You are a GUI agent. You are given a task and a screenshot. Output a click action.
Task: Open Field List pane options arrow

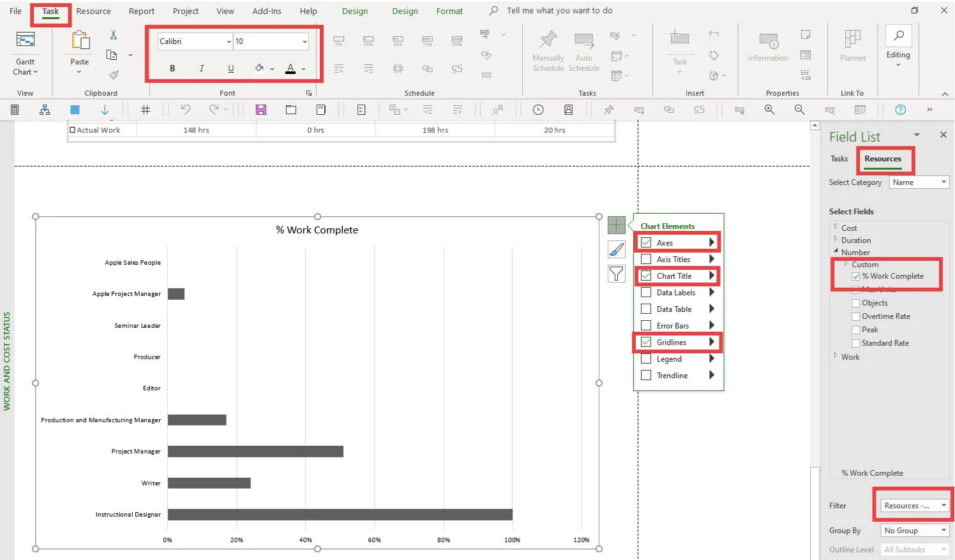click(x=917, y=135)
